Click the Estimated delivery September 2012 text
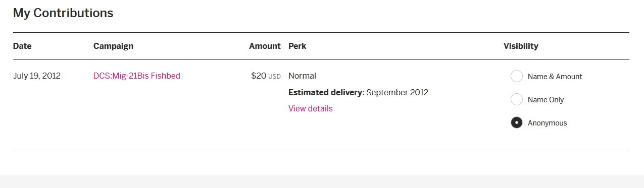The image size is (644, 188). point(358,92)
